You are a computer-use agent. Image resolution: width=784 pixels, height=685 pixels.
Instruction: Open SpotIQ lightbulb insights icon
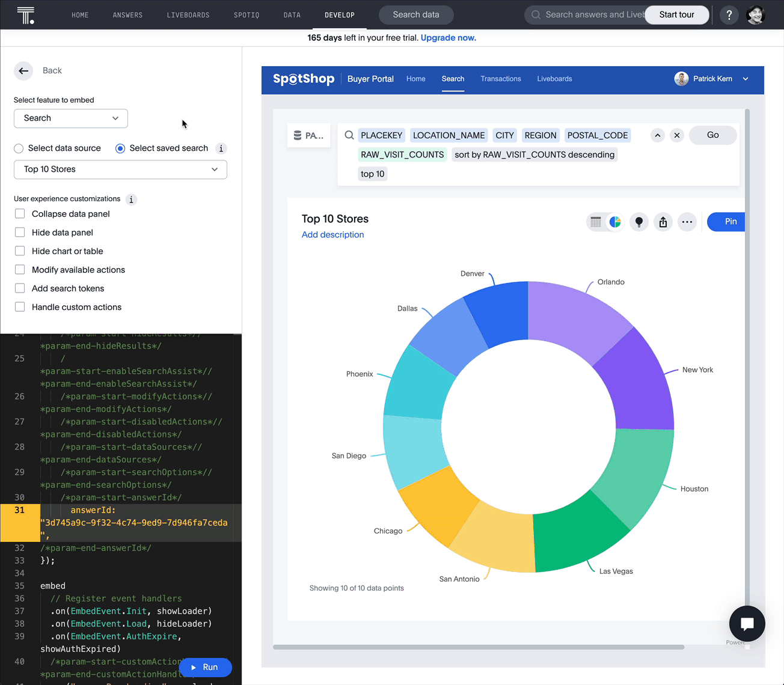pos(639,222)
